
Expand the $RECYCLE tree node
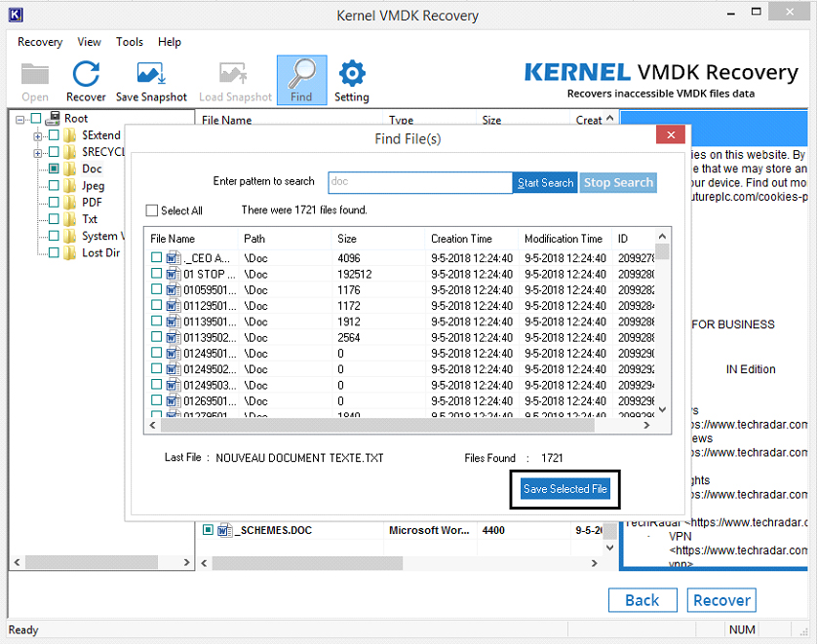pos(37,153)
